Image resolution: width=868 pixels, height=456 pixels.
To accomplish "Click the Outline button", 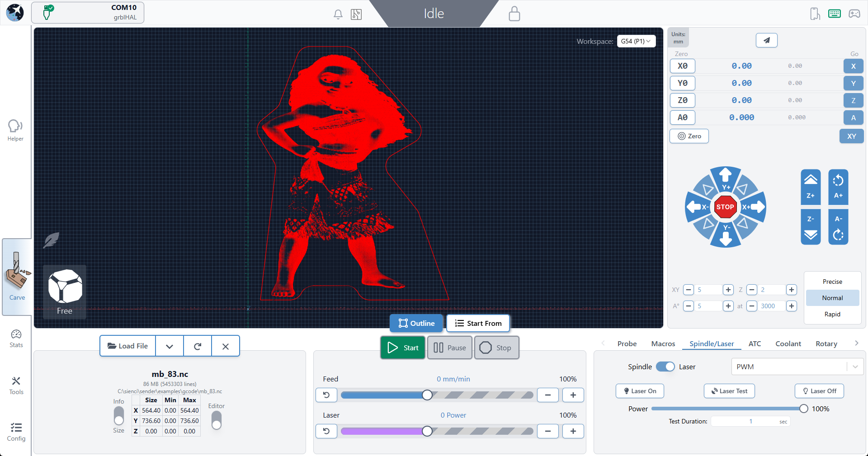I will [x=416, y=323].
